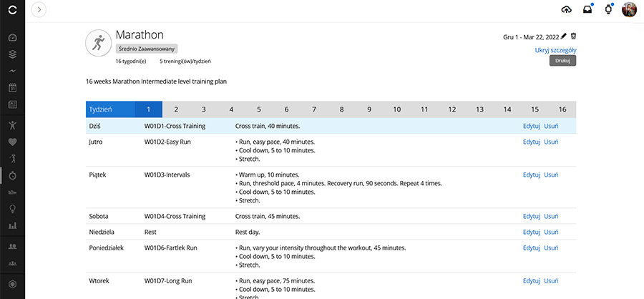Select week 10 tab
Viewport: 644px width, 299px height.
coord(396,109)
